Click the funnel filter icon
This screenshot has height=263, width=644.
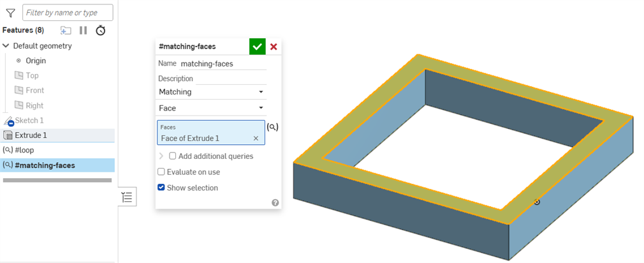pos(10,13)
